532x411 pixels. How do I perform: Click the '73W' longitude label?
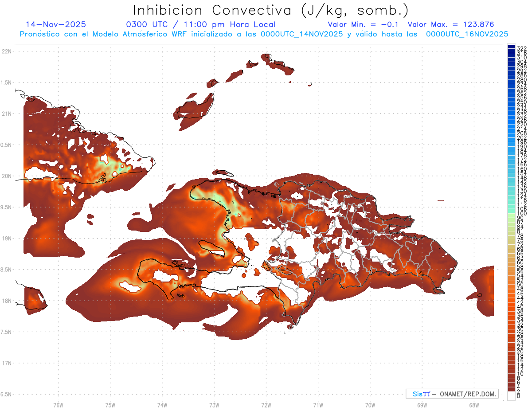click(214, 405)
